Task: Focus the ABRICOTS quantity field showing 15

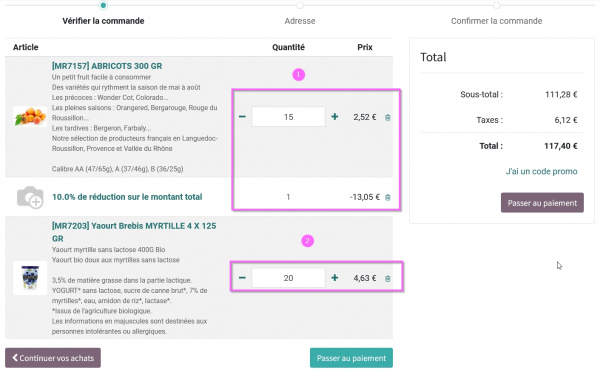Action: click(289, 117)
